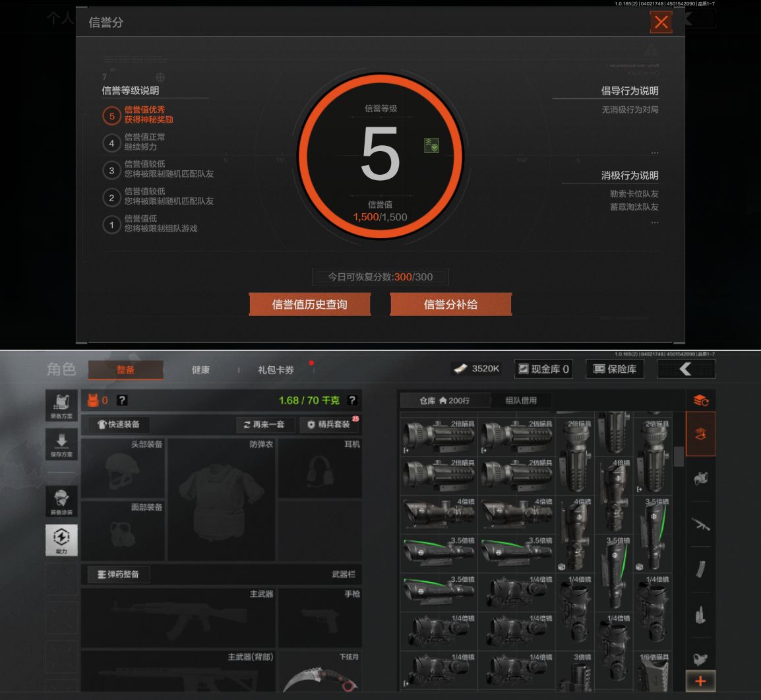Click the warehouse scrollbar handle
This screenshot has height=700, width=761.
coord(678,456)
